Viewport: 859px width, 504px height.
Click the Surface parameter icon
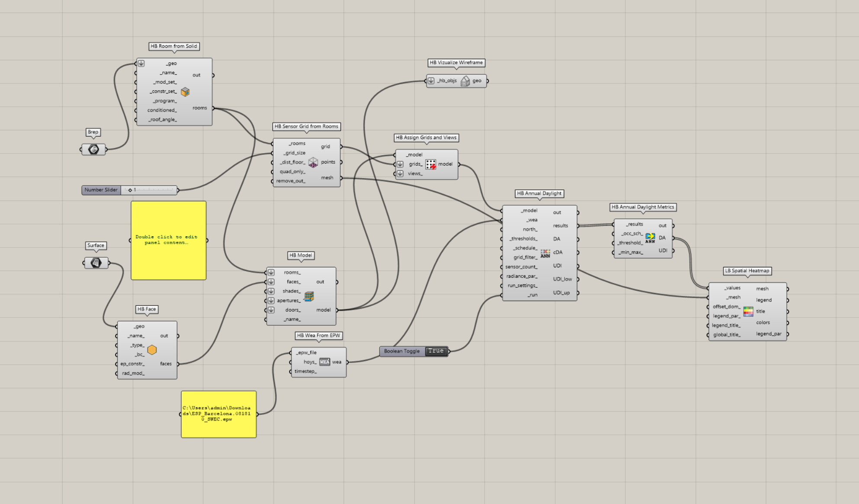(96, 263)
